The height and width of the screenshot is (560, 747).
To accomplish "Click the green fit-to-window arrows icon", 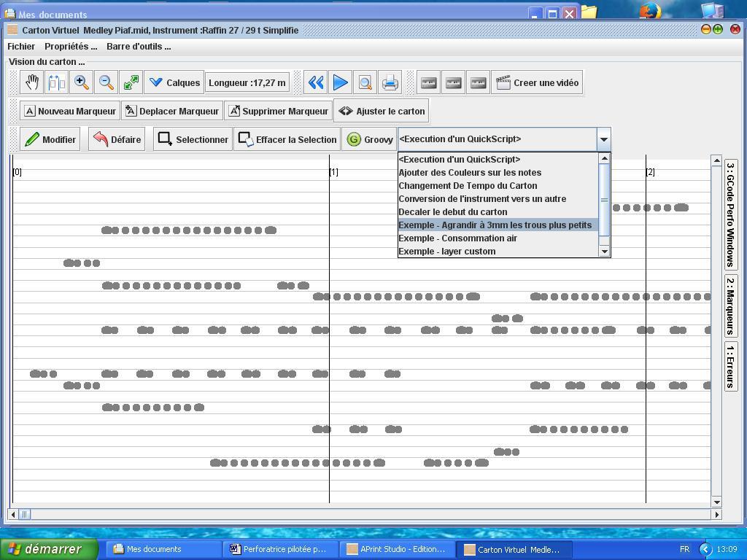I will pyautogui.click(x=131, y=82).
